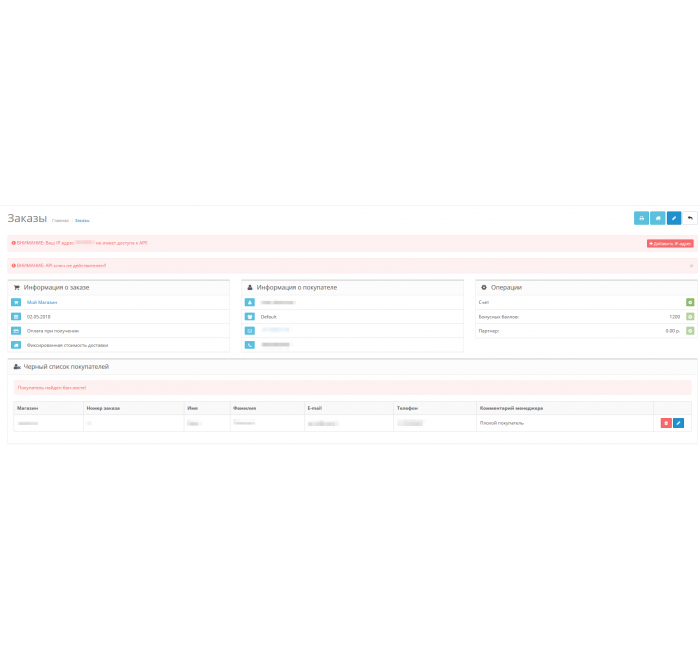Screen dimensions: 700x650
Task: Click the Заказы page heading
Action: point(27,218)
